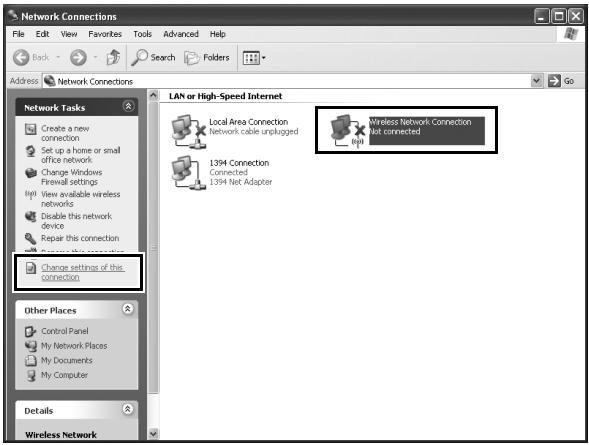Viewport: 589px width, 445px height.
Task: Toggle the Folders pane button
Action: 207,57
